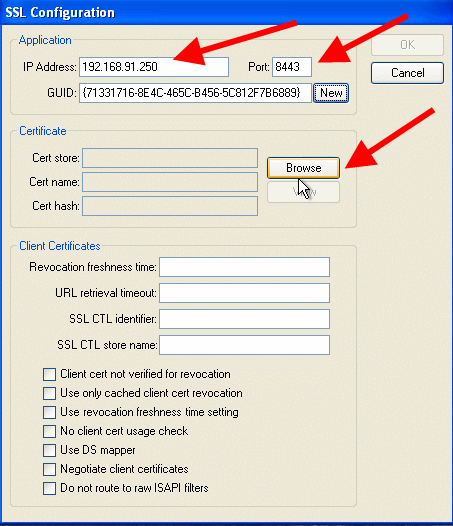Click the View certificate button
Screen dimensions: 453x526
click(303, 192)
